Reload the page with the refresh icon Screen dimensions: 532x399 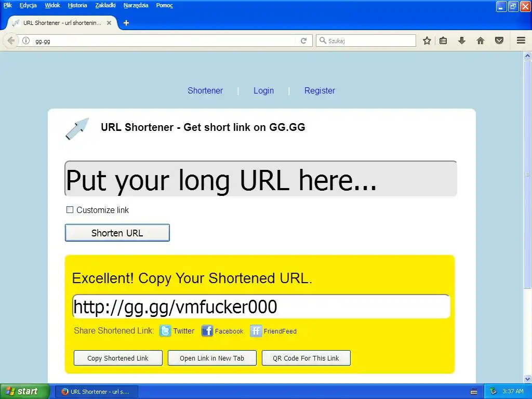tap(303, 41)
